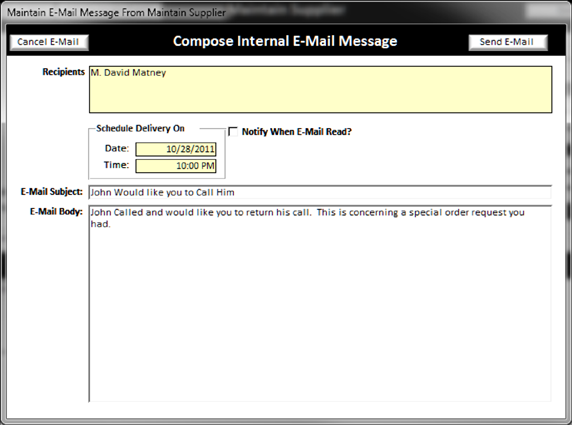Select the delivery Time field showing 10:00 PM

pos(176,166)
